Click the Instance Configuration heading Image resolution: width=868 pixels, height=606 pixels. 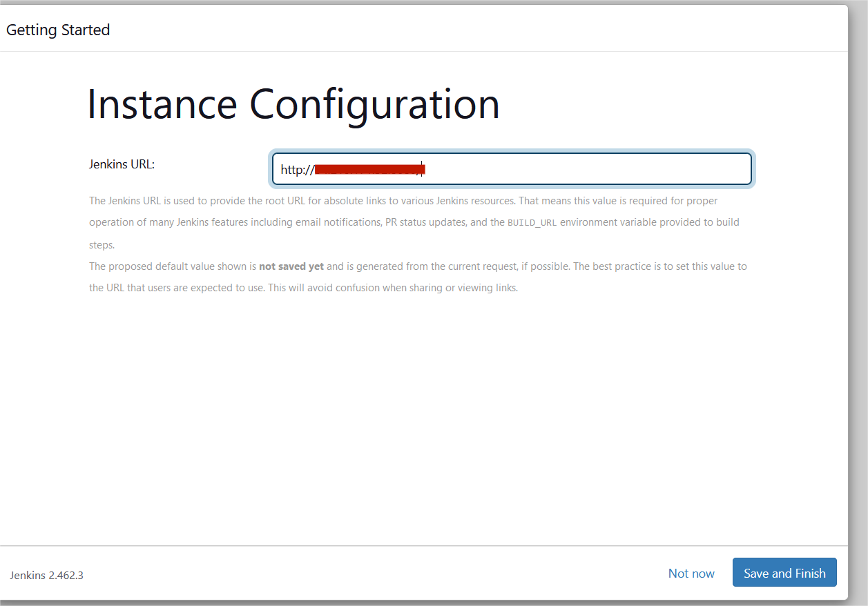293,104
